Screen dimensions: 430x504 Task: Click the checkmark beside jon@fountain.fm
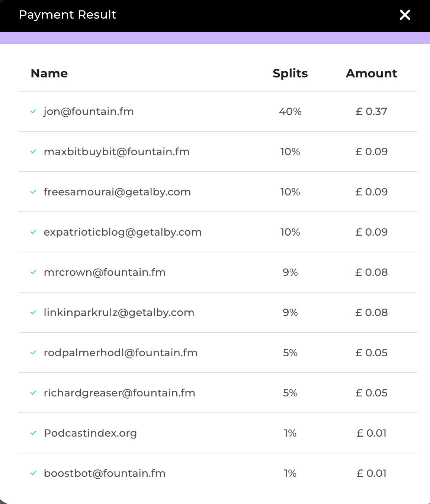coord(33,111)
